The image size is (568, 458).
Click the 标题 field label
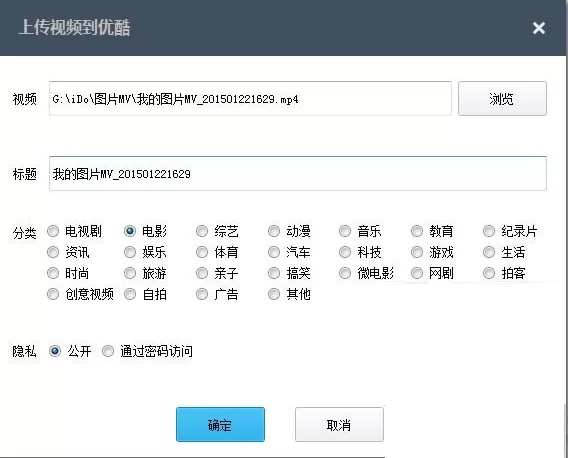coord(25,174)
